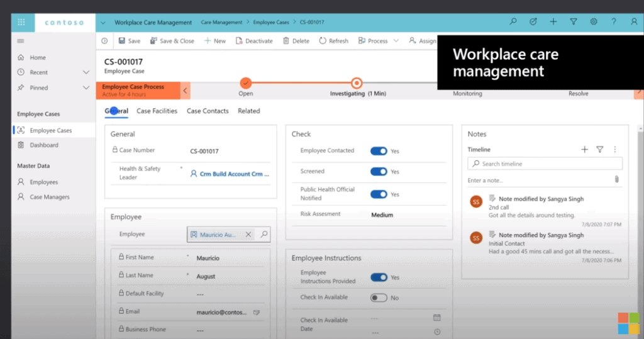Image resolution: width=644 pixels, height=339 pixels.
Task: Select the Monitoring stage
Action: click(467, 94)
